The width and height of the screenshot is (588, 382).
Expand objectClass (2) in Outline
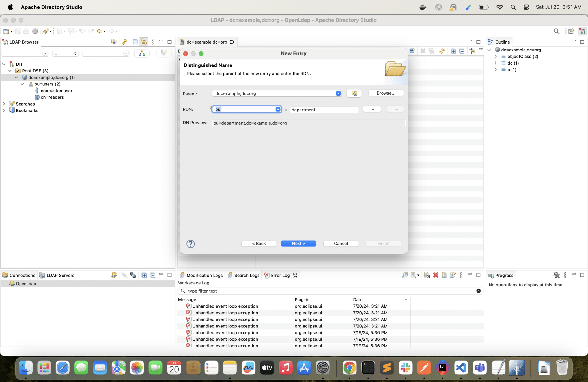coord(496,56)
